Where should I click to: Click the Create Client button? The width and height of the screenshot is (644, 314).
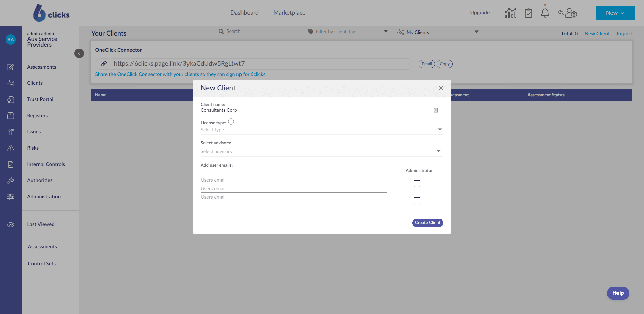coord(428,223)
